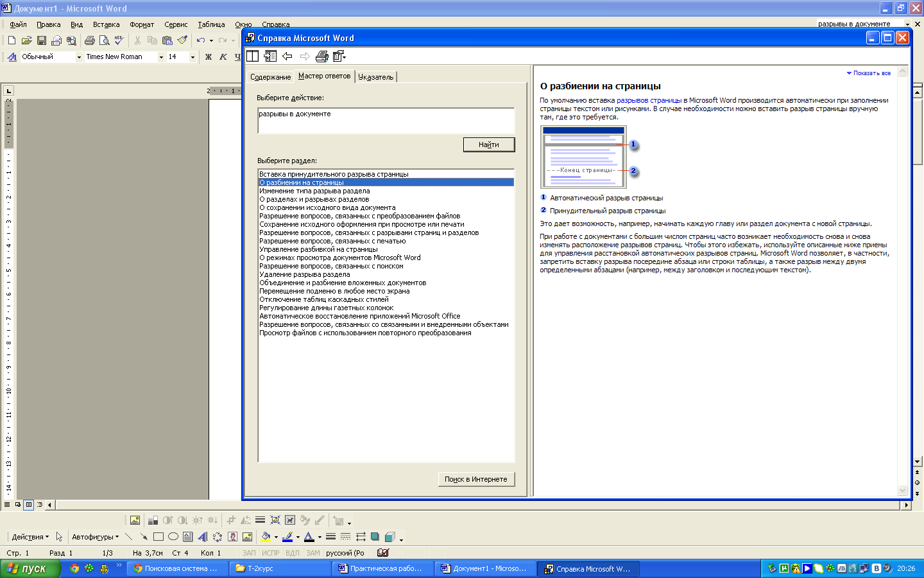The image size is (924, 578).
Task: Click the Найти search button
Action: [489, 144]
